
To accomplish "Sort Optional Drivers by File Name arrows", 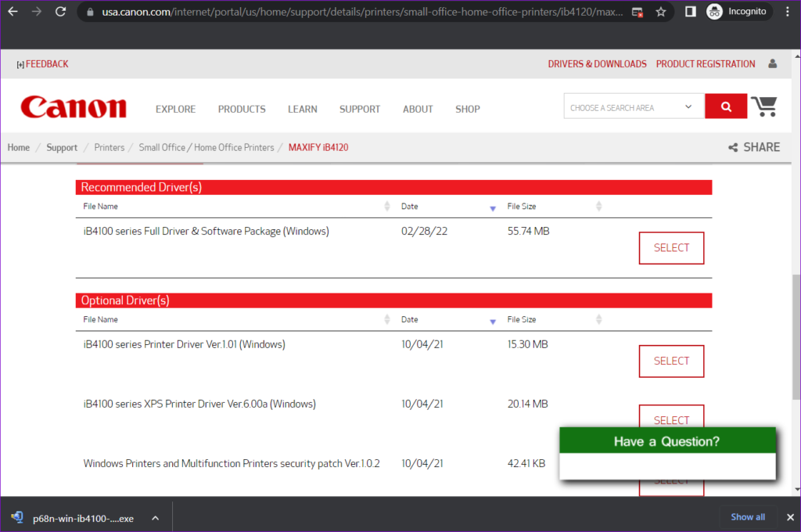I will coord(386,320).
